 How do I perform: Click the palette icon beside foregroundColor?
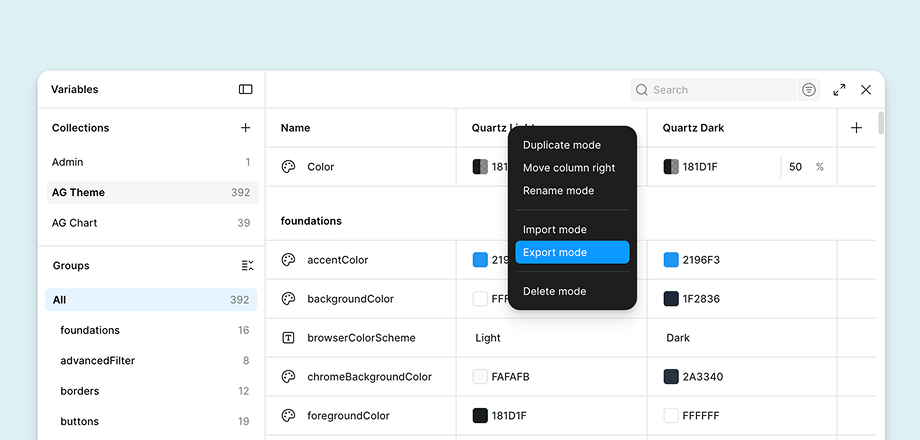coord(288,415)
